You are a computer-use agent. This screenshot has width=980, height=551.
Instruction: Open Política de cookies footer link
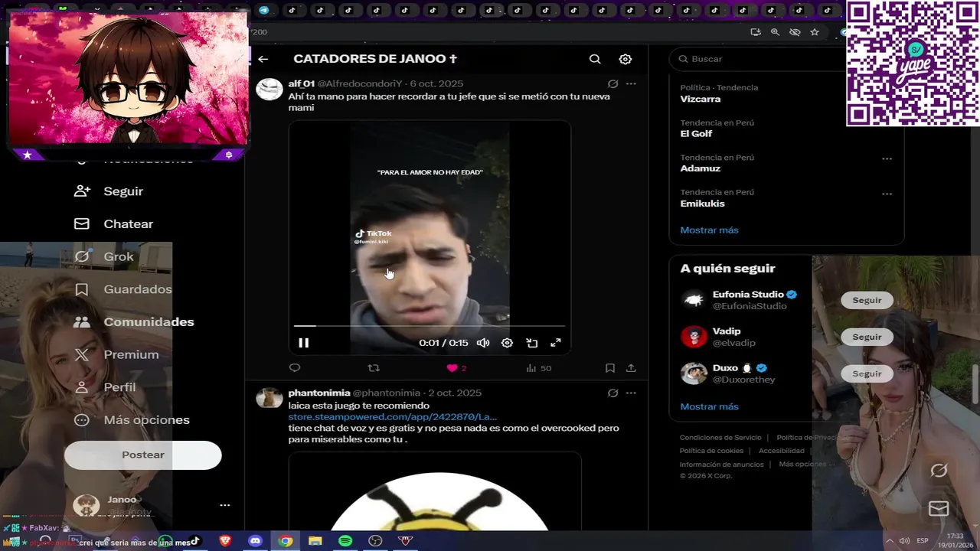tap(711, 451)
